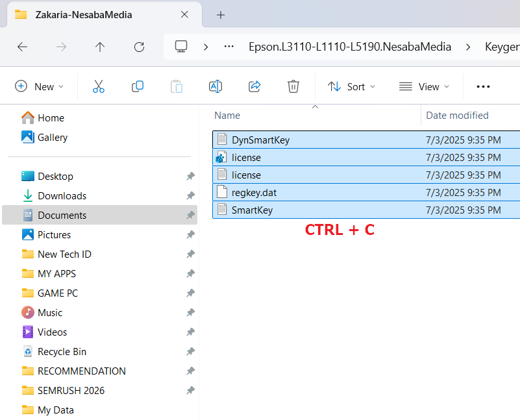Expand the New item dropdown
Screen dimensions: 520x420
[40, 86]
